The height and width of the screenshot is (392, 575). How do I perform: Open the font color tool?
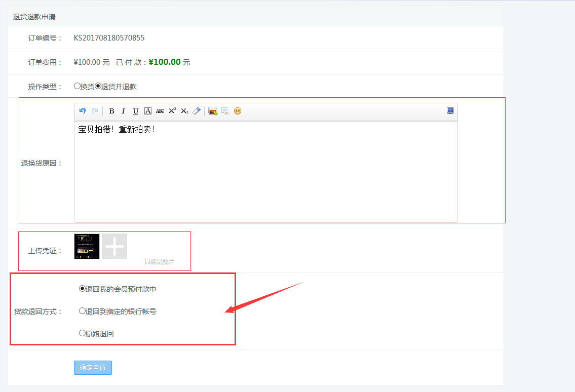point(148,111)
